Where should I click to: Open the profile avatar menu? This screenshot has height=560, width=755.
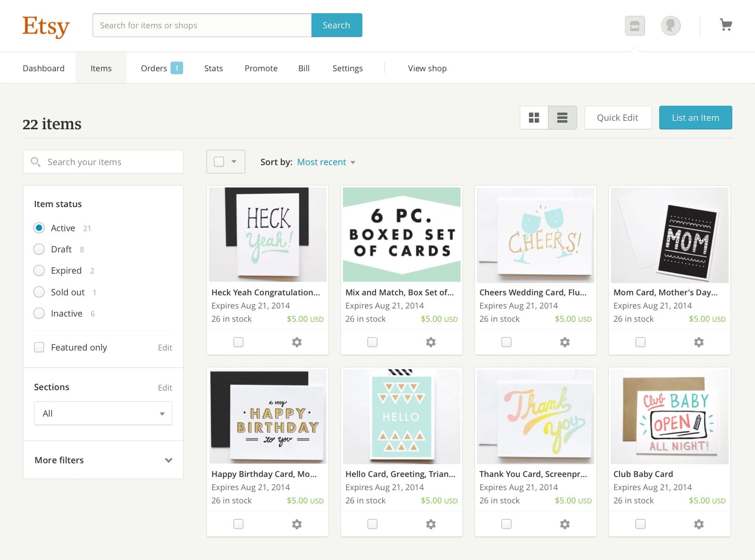pyautogui.click(x=671, y=26)
